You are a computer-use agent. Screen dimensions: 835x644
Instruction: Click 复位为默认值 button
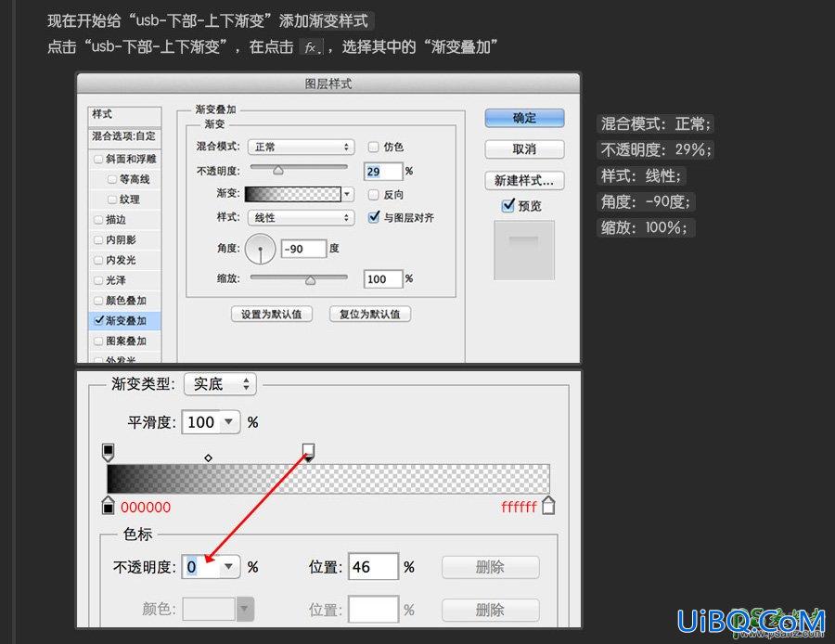370,315
